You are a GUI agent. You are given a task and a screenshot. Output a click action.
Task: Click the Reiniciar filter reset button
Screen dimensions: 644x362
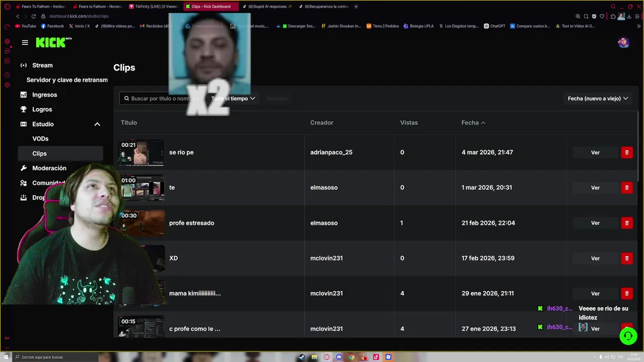278,99
